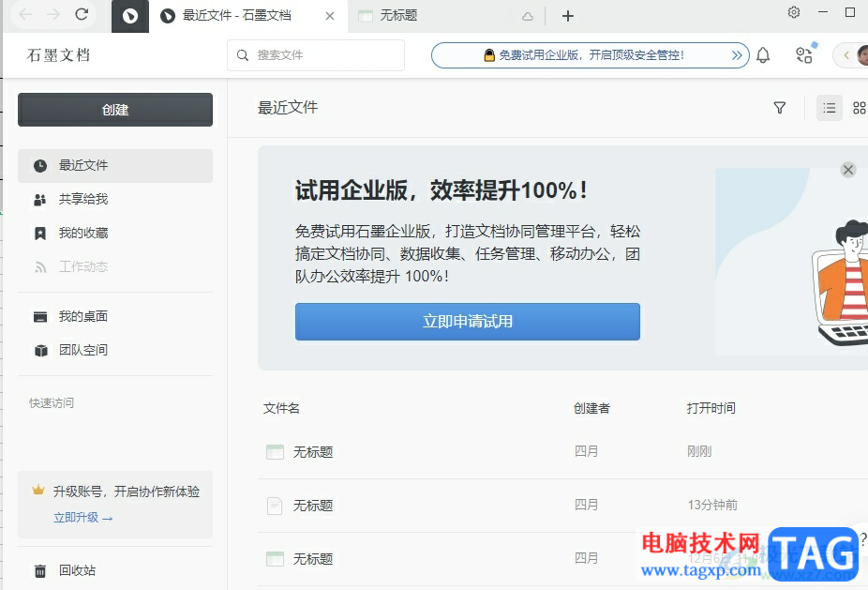Viewport: 868px width, 590px height.
Task: Click the 文件名 column header
Action: pyautogui.click(x=281, y=408)
